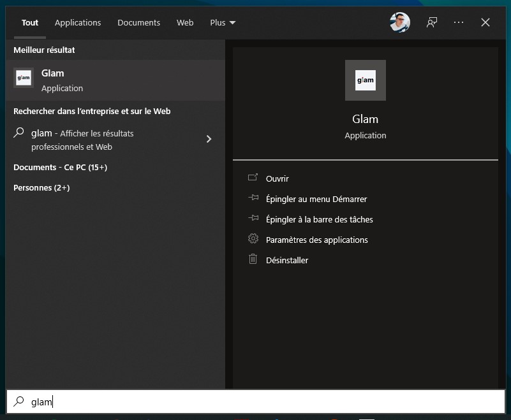Image resolution: width=511 pixels, height=420 pixels.
Task: Click the large Glam logo in preview pane
Action: [365, 80]
